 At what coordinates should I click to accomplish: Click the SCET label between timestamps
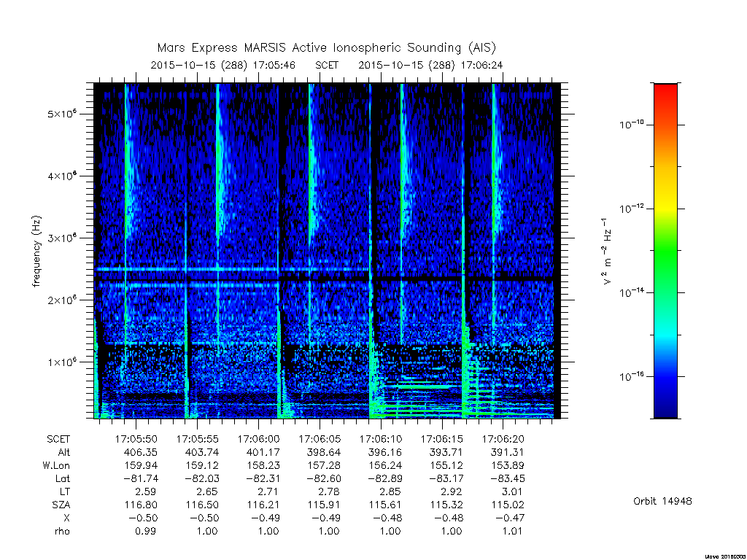[x=327, y=65]
